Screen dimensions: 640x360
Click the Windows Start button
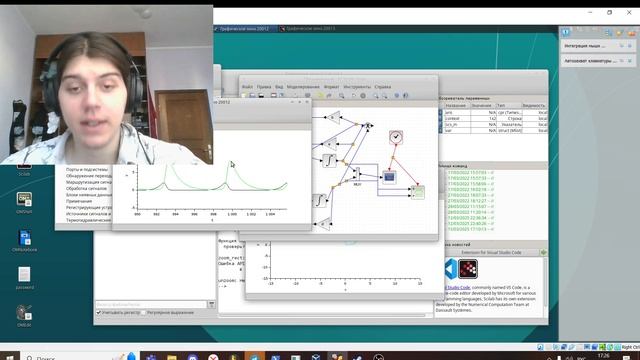coord(10,357)
